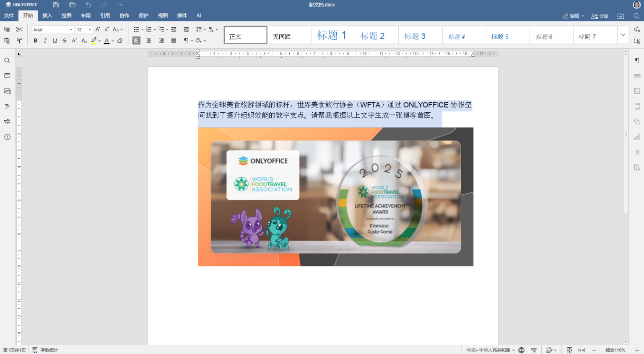644x354 pixels.
Task: Apply italic formatting to selected text
Action: pyautogui.click(x=45, y=41)
